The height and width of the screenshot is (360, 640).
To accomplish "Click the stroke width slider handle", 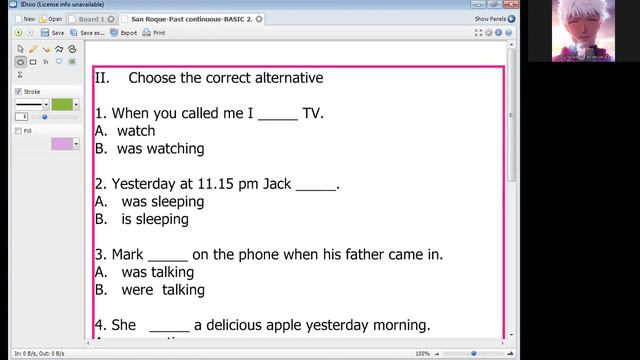I will 44,117.
